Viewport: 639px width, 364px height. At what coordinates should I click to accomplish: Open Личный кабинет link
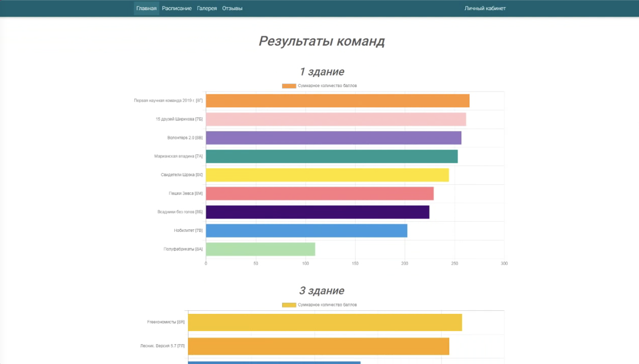click(485, 8)
